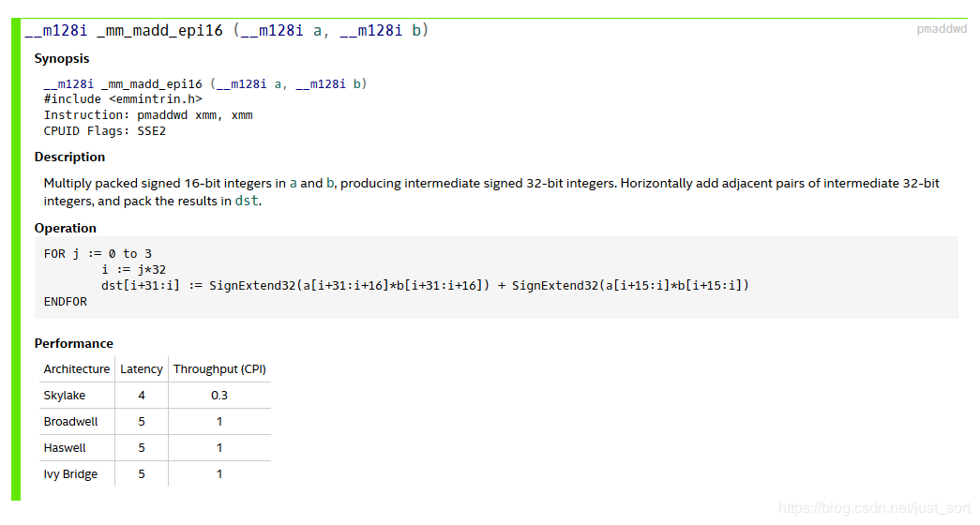This screenshot has height=525, width=980.
Task: Select the Skylake table row
Action: click(x=155, y=396)
